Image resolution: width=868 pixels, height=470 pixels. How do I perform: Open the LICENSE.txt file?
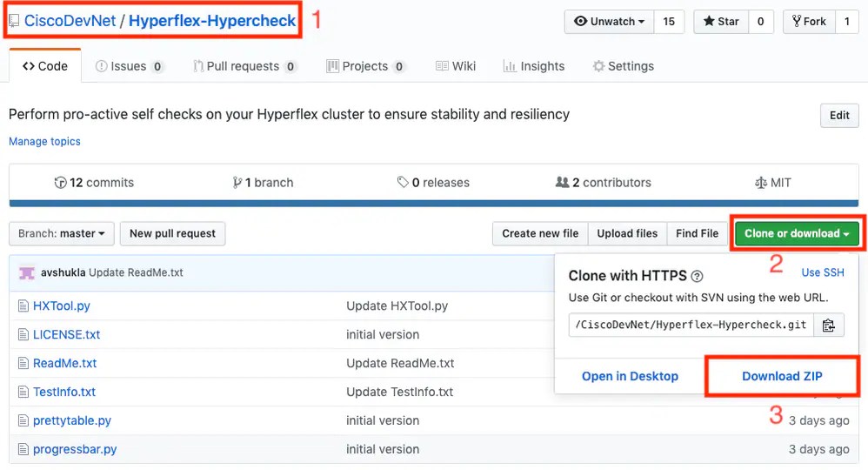[66, 335]
